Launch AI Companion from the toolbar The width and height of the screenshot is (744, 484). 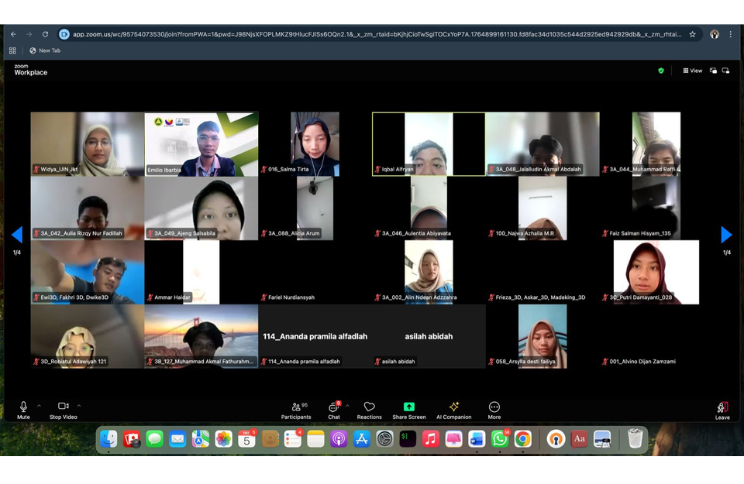[x=453, y=407]
